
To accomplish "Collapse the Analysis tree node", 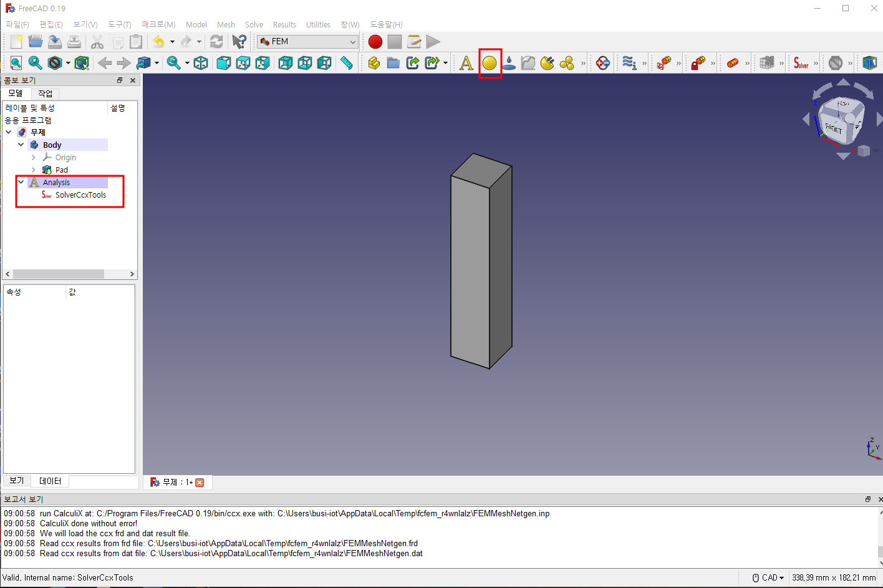I will (21, 182).
